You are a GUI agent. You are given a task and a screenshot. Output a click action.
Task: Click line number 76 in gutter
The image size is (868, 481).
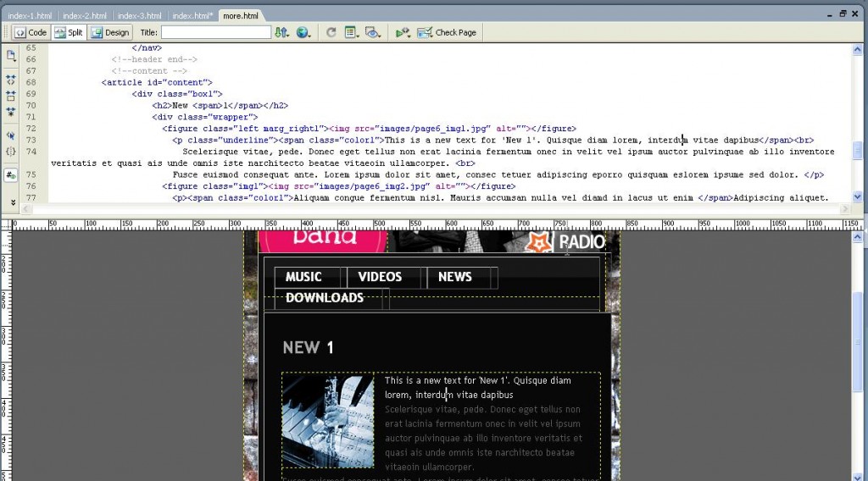(31, 186)
